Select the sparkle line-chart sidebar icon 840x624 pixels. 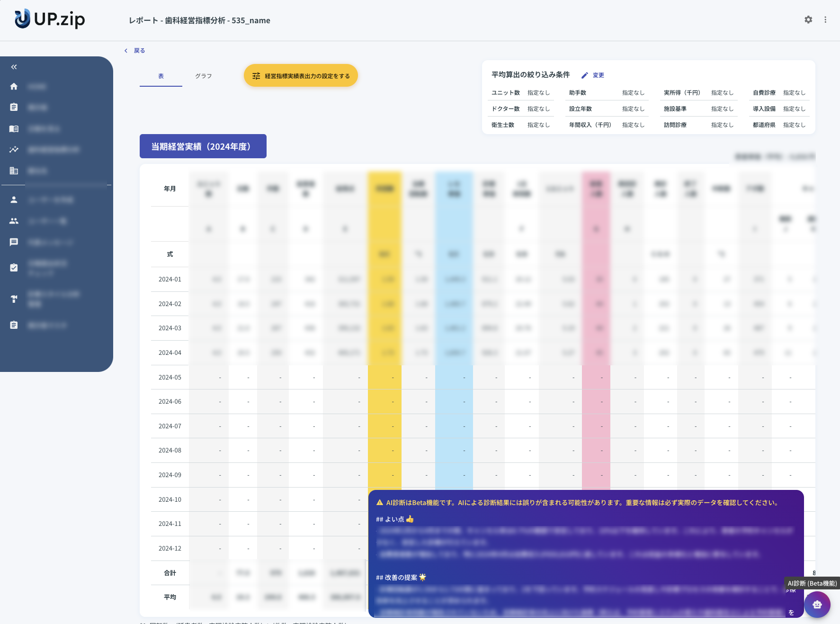14,150
